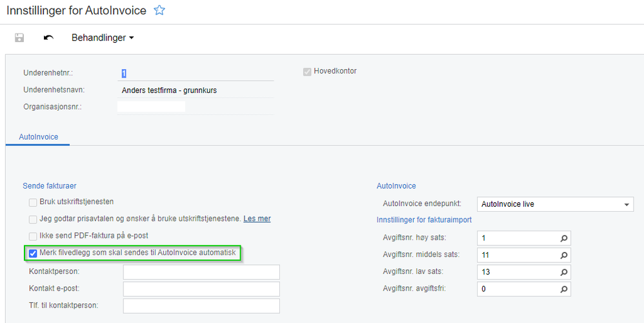
Task: Click the Innstillinger for AutoInvoice title
Action: pos(76,10)
